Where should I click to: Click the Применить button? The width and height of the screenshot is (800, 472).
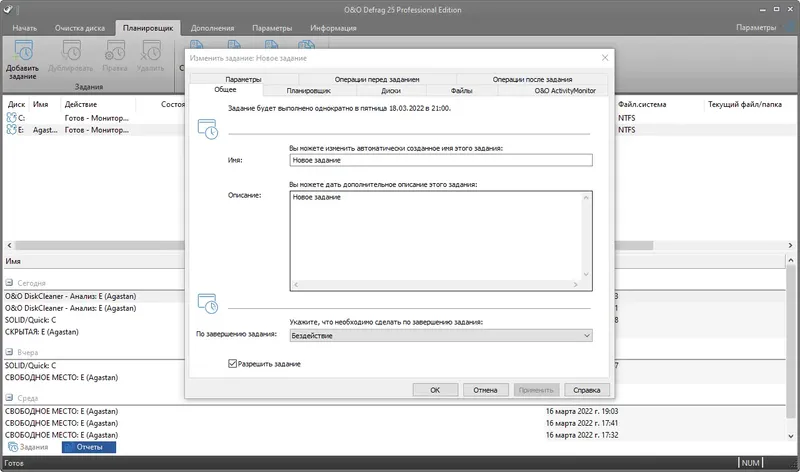(x=536, y=390)
